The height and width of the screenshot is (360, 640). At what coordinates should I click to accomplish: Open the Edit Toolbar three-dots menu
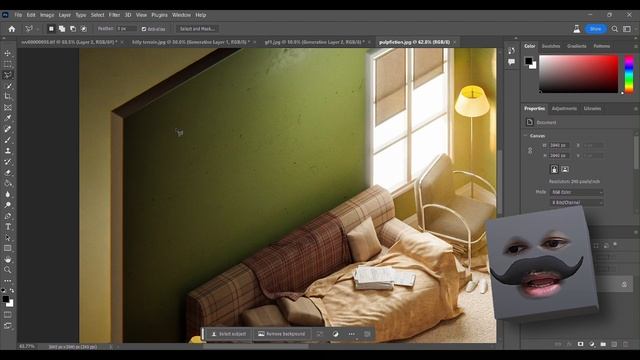(8, 281)
